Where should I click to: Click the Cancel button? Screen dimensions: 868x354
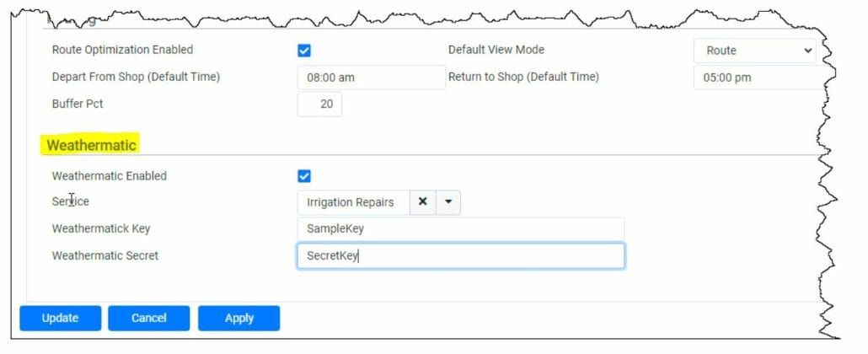[148, 318]
